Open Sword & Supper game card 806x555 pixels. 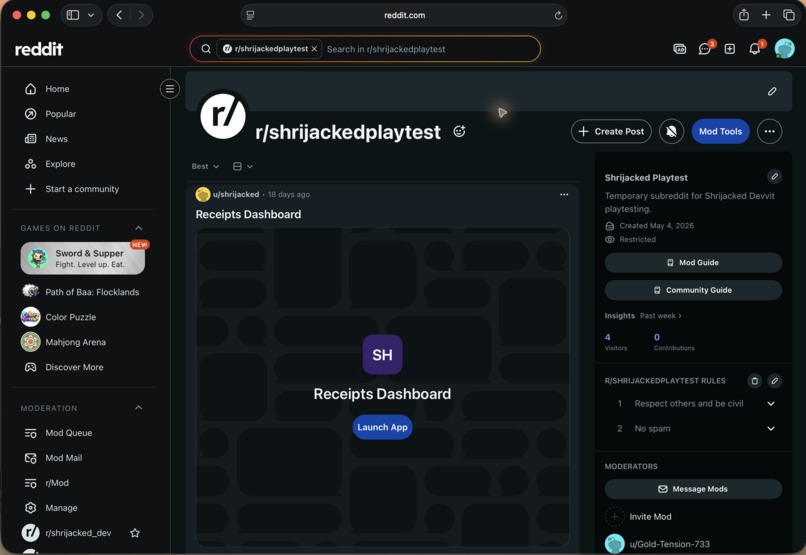pyautogui.click(x=83, y=258)
